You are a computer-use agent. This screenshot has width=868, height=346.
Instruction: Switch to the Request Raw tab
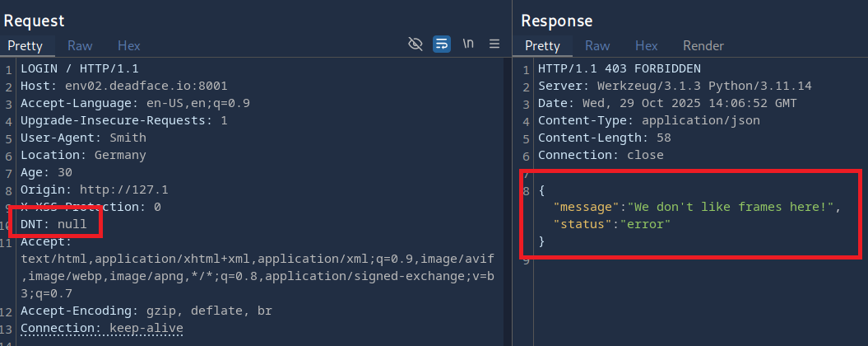(80, 46)
